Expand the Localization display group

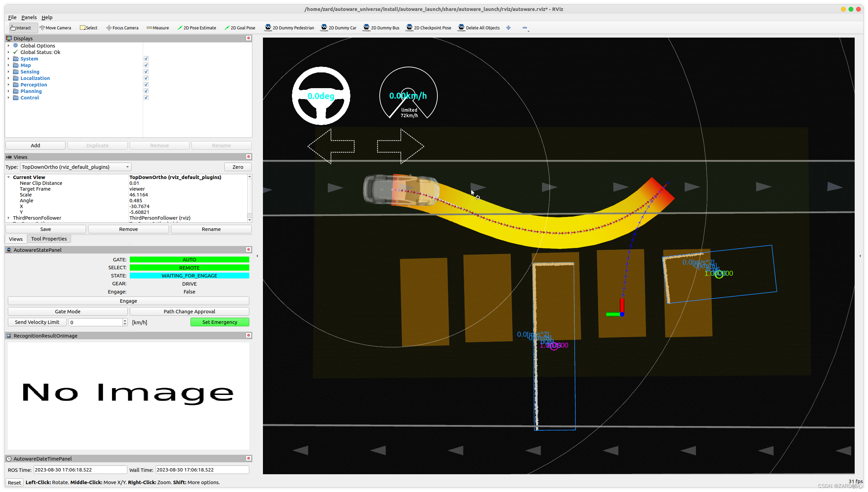tap(9, 78)
